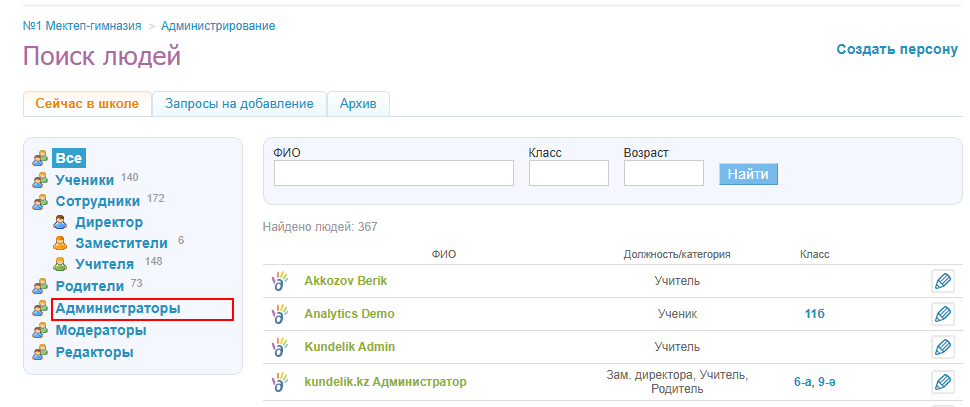
Task: Filter by Администраторы in the sidebar
Action: tap(118, 309)
